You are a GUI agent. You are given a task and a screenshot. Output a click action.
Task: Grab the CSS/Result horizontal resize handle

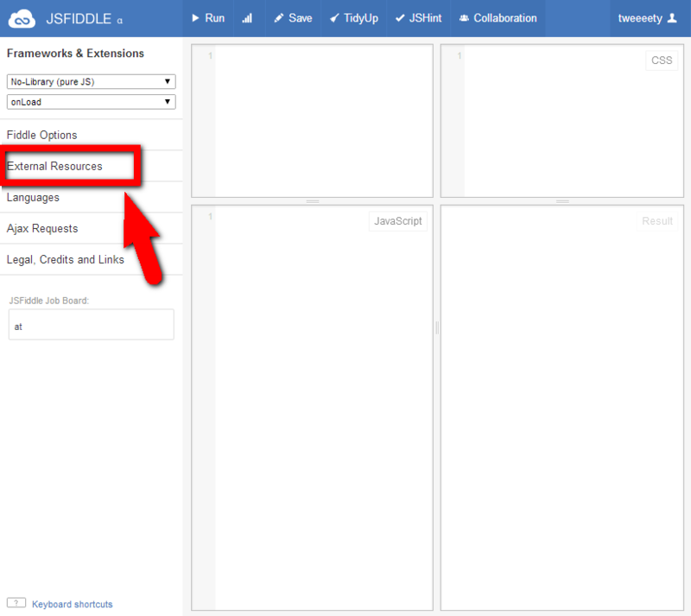(x=562, y=201)
